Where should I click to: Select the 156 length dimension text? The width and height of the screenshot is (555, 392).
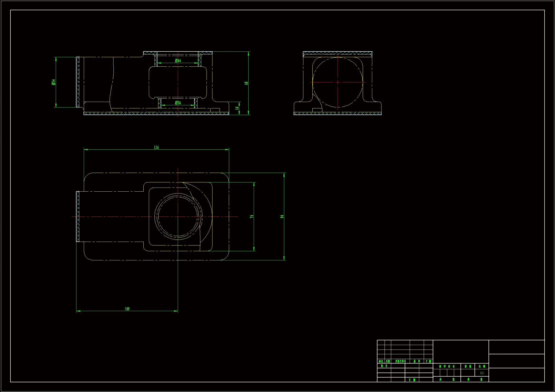tap(156, 147)
